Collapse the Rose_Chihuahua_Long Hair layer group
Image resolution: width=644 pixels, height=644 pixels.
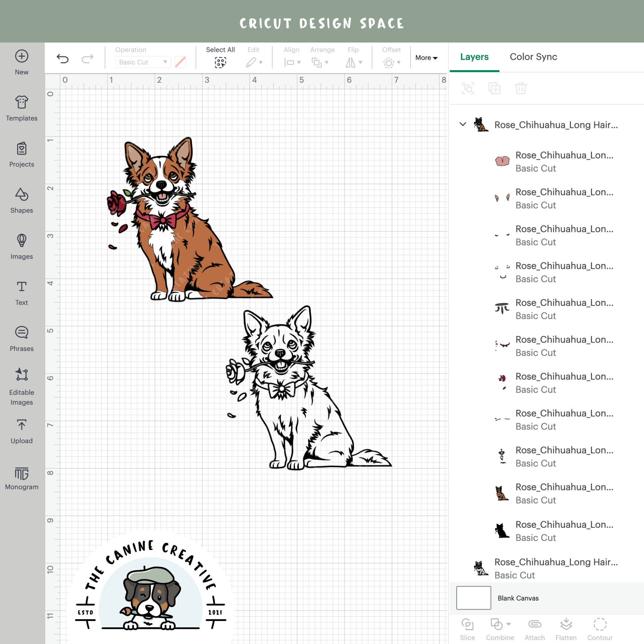click(x=462, y=125)
